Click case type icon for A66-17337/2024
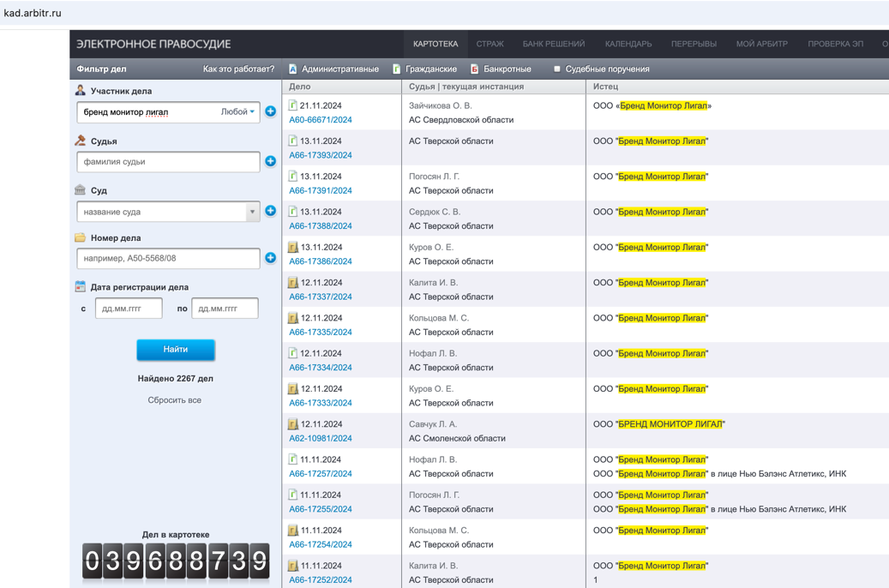This screenshot has width=889, height=588. click(293, 282)
